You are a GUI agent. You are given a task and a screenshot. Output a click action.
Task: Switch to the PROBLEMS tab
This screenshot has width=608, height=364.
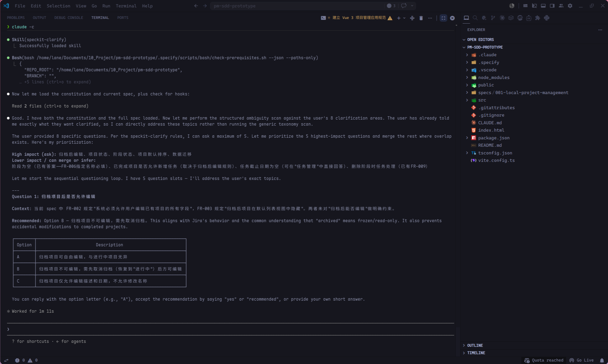pyautogui.click(x=16, y=18)
